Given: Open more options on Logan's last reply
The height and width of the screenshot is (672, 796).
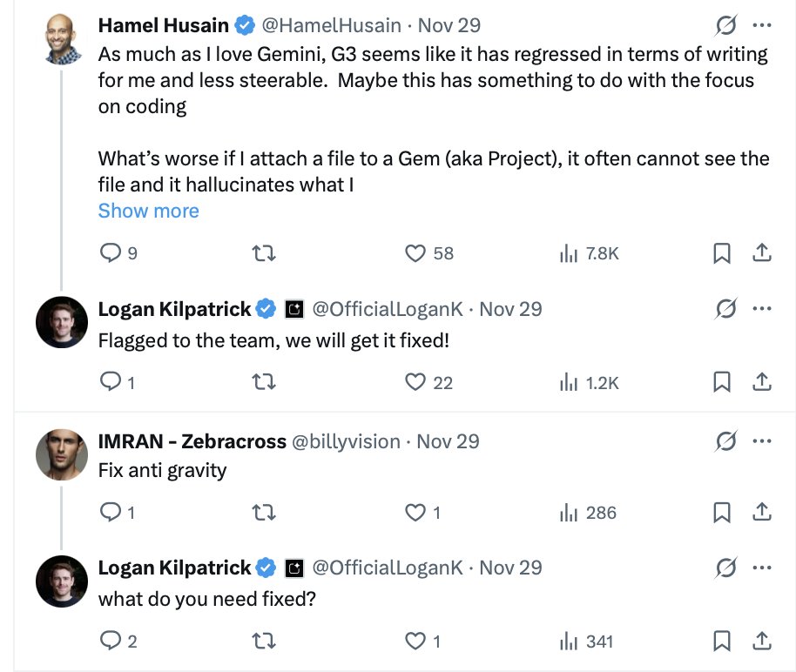Looking at the screenshot, I should [x=761, y=568].
